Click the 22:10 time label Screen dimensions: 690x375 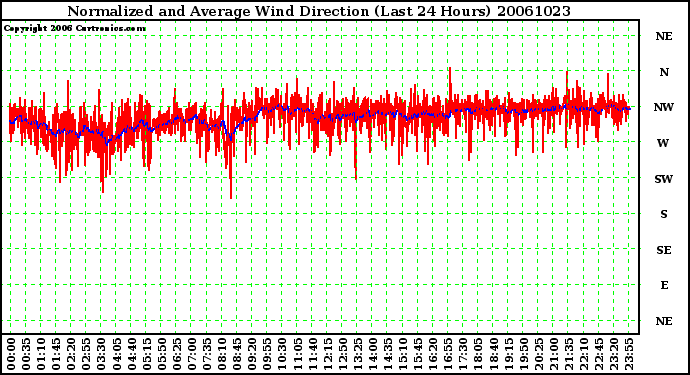click(x=583, y=354)
